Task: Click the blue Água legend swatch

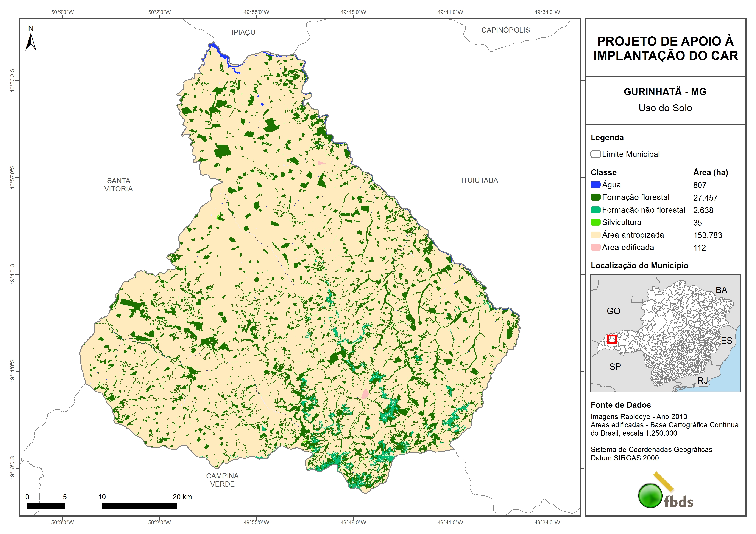Action: point(595,185)
